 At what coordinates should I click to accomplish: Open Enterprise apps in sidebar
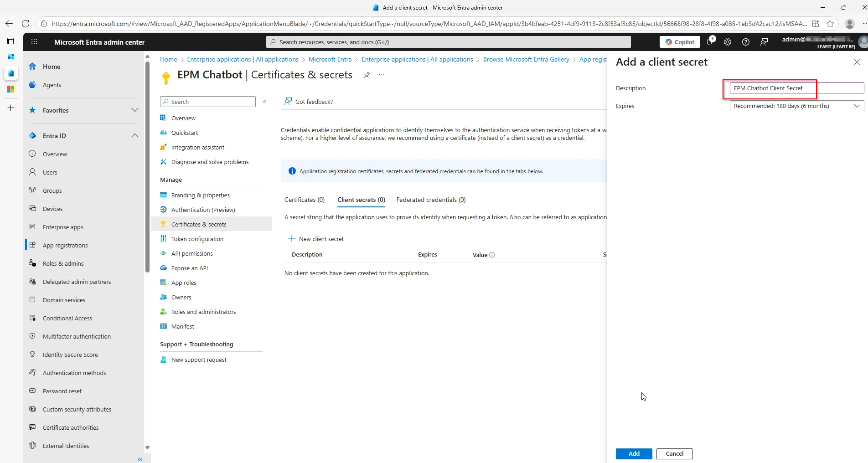pyautogui.click(x=63, y=227)
